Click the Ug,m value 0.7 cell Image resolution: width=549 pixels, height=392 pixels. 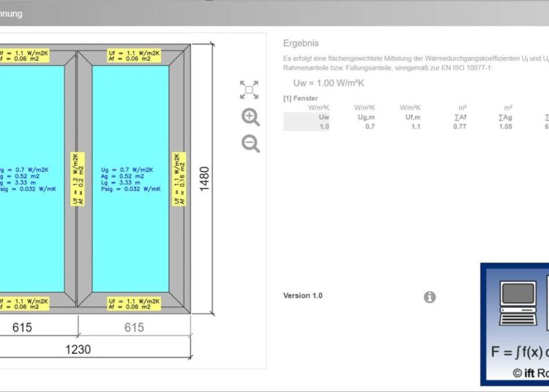pyautogui.click(x=370, y=127)
